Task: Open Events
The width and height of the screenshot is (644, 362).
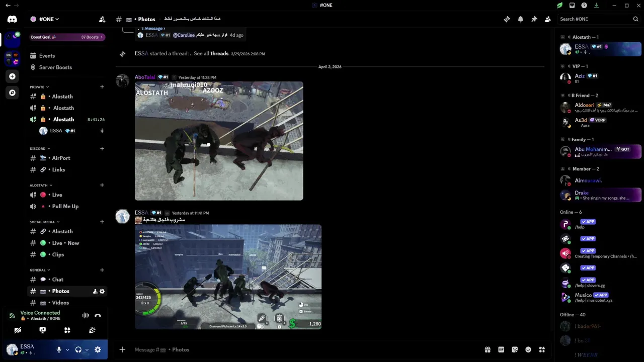Action: pos(67,56)
